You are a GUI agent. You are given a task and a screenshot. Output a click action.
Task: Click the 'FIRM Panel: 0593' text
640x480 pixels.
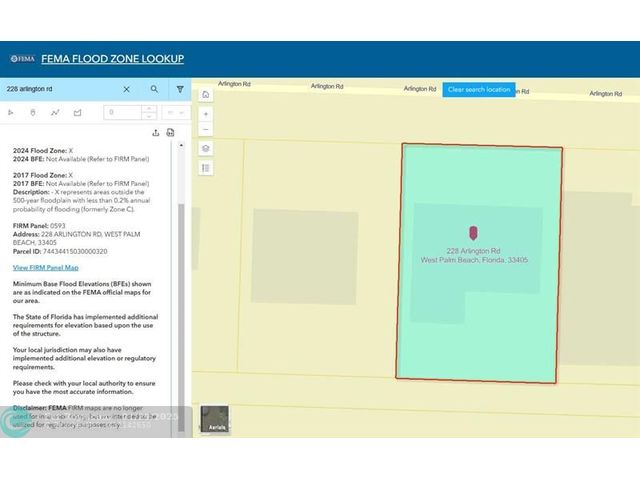[39, 226]
